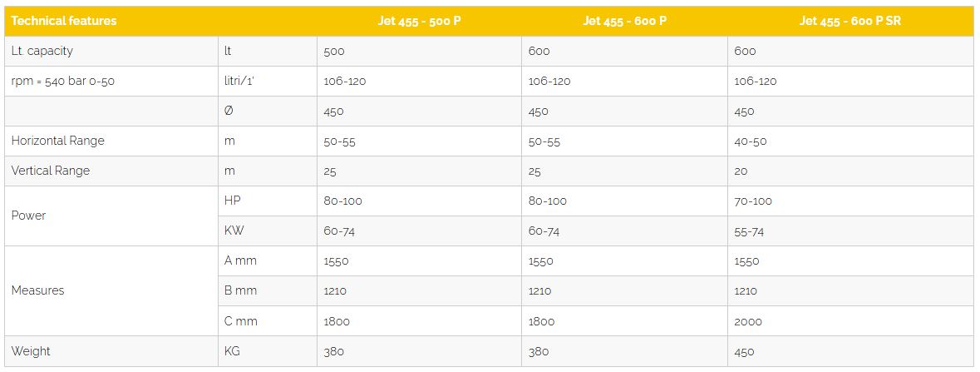Screen dimensions: 980x372
Task: Select the Jet 455 - 500 P column header
Action: [x=419, y=21]
